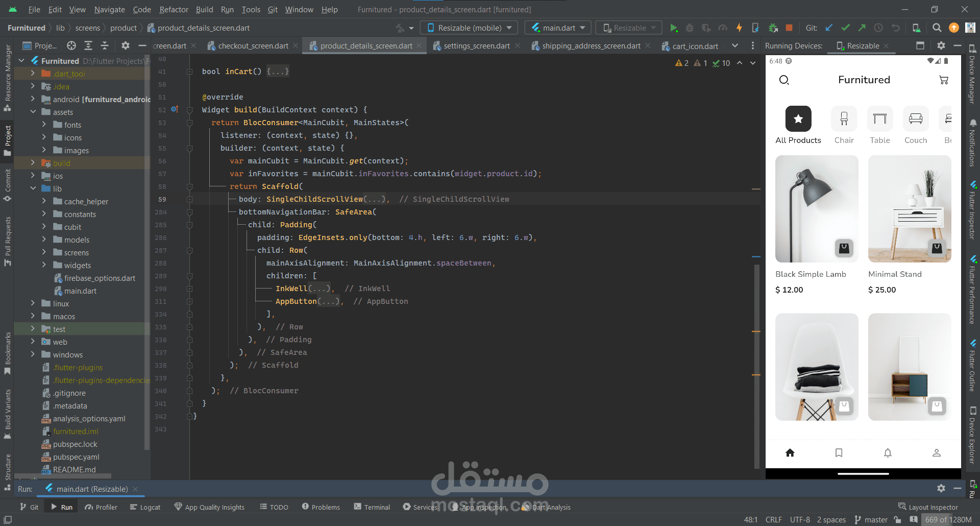
Task: Open Black Simple Lamb product image
Action: click(817, 209)
